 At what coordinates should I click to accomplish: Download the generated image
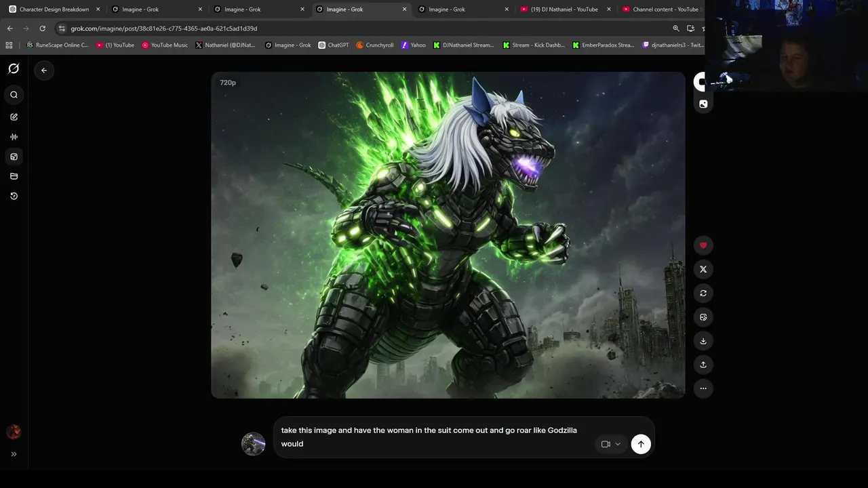(x=703, y=341)
